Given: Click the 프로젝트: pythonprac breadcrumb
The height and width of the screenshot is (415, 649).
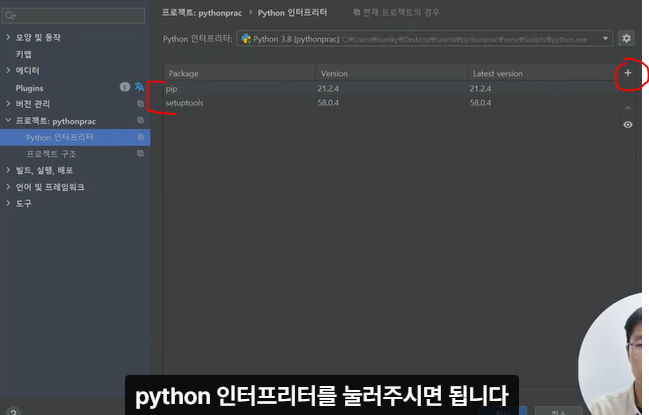Looking at the screenshot, I should tap(202, 13).
